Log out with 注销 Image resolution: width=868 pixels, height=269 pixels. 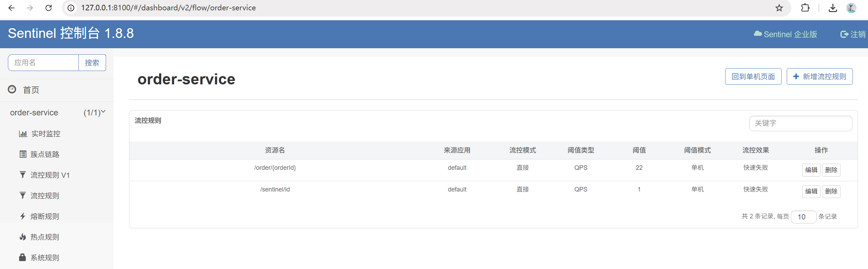point(858,34)
